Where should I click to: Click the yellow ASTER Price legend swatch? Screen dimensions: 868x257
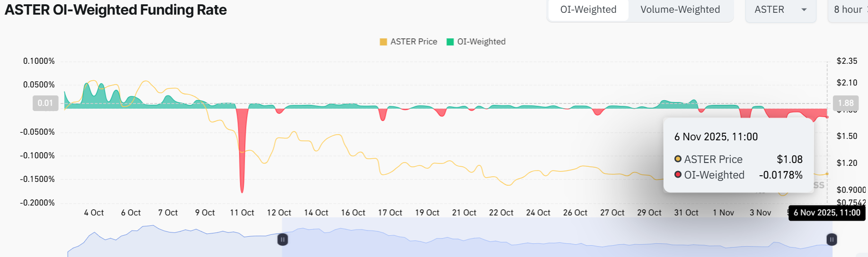pyautogui.click(x=383, y=42)
